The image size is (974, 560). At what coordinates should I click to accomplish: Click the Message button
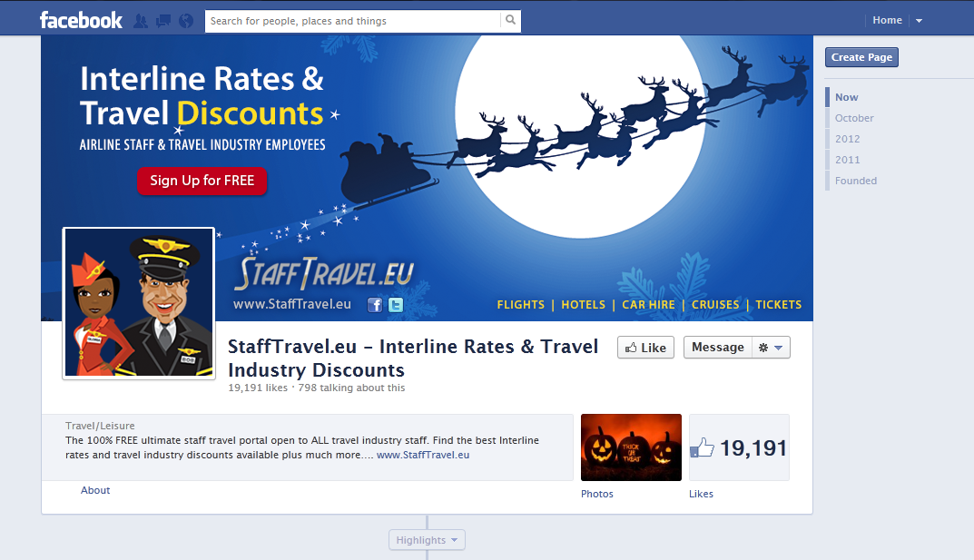(717, 348)
